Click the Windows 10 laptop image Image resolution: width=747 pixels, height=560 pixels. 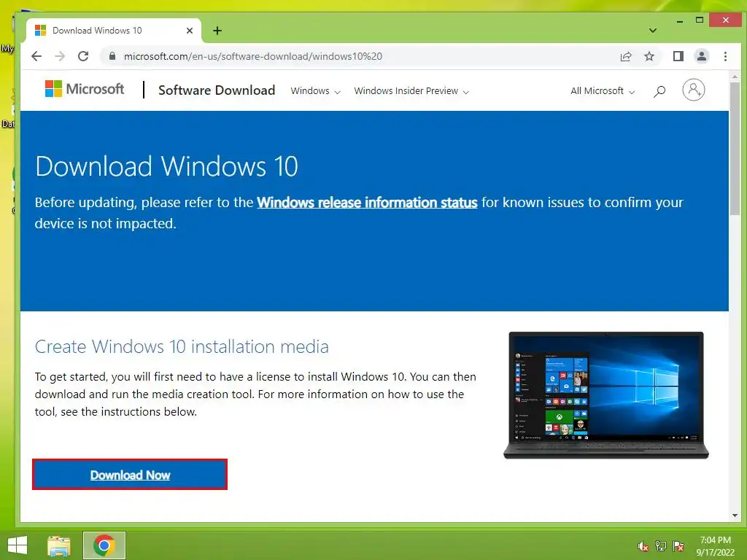[606, 395]
